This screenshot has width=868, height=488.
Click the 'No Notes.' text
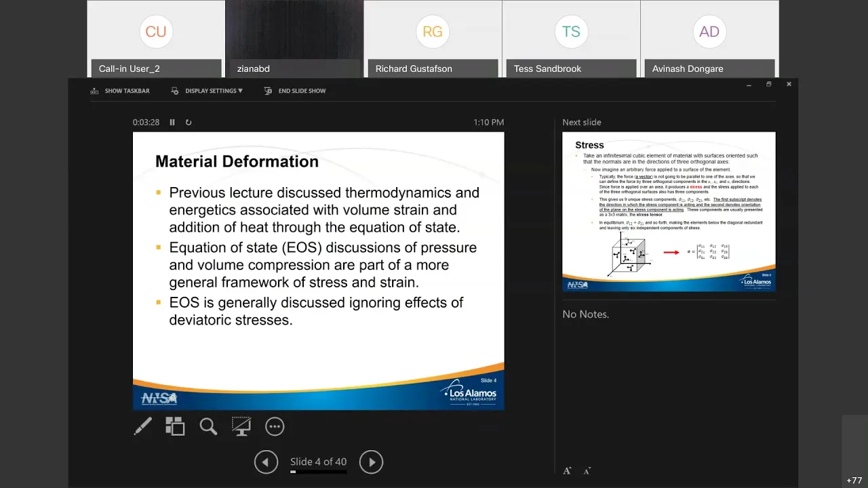[586, 314]
